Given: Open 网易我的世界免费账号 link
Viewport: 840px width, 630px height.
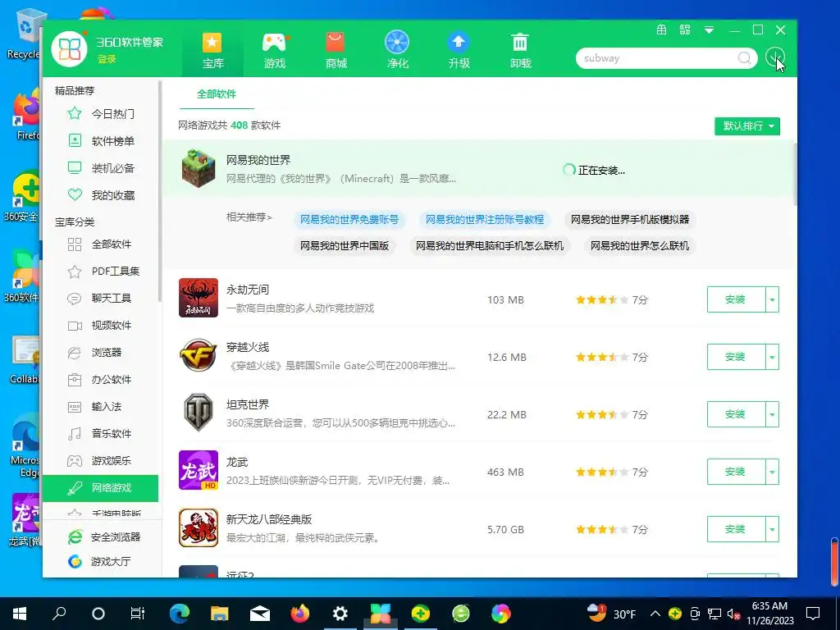Looking at the screenshot, I should pyautogui.click(x=349, y=219).
